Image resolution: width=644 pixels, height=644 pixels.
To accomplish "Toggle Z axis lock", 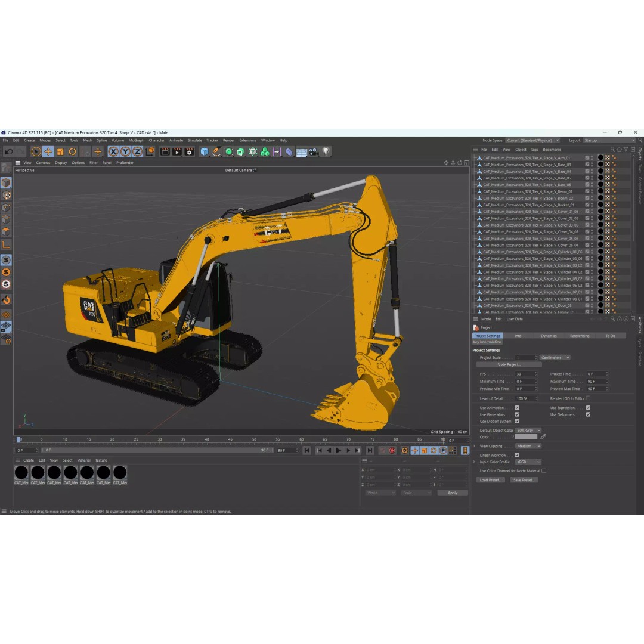I will coord(138,152).
